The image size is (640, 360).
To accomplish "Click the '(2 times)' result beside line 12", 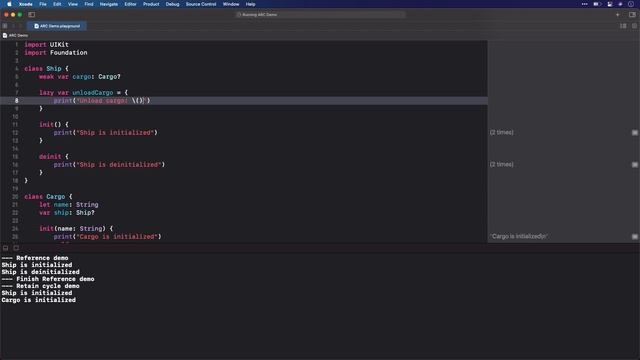I will click(502, 133).
